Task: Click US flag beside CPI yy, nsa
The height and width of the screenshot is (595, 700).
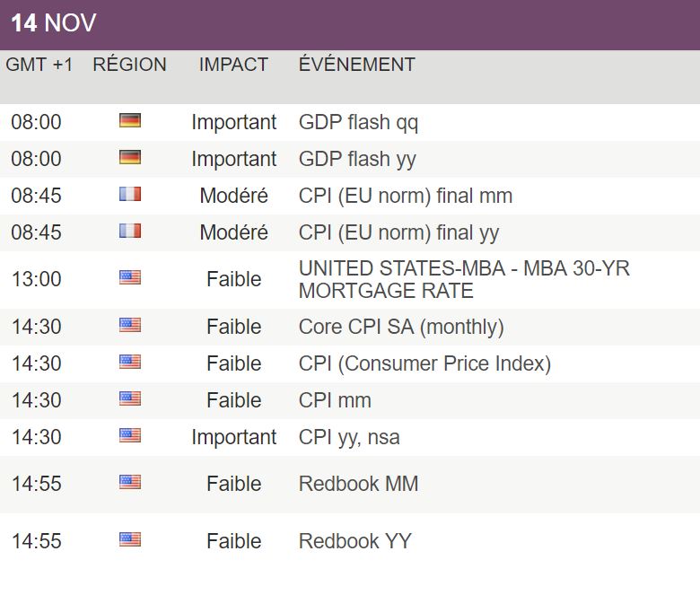Action: point(130,436)
